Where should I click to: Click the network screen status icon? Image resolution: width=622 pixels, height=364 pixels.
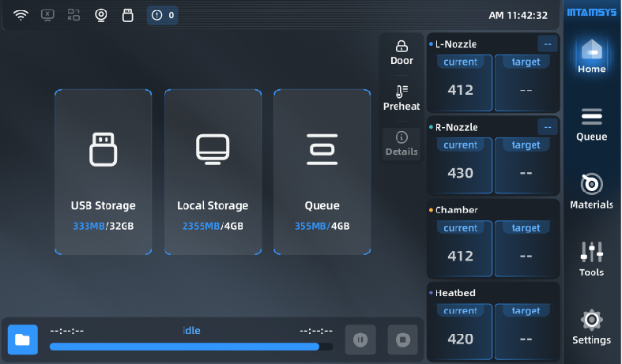pyautogui.click(x=47, y=15)
